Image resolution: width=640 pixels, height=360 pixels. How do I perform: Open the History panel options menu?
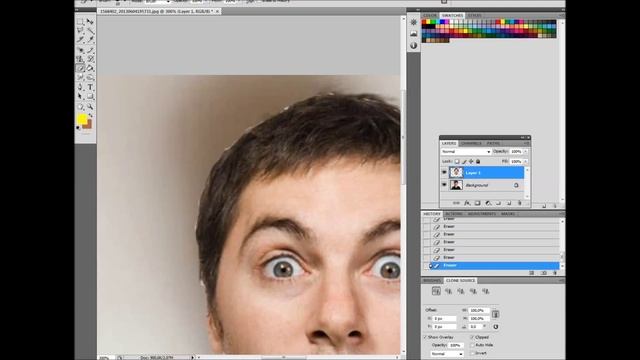561,213
